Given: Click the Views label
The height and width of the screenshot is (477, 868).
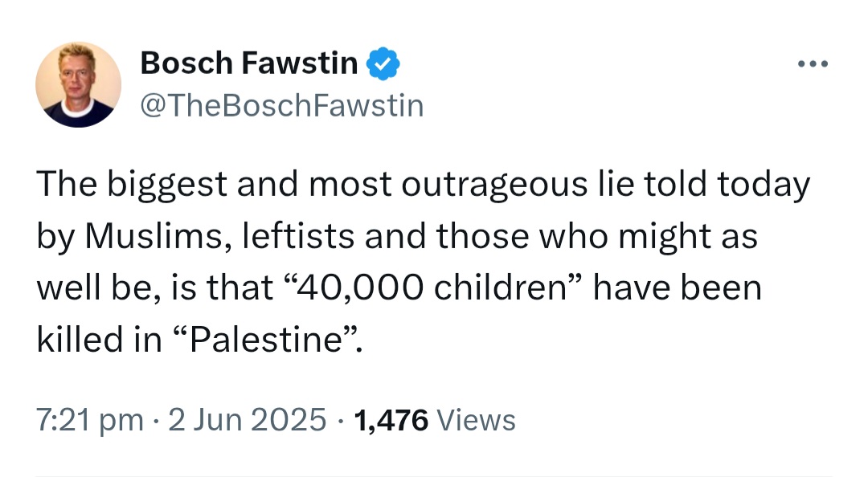Looking at the screenshot, I should point(477,420).
